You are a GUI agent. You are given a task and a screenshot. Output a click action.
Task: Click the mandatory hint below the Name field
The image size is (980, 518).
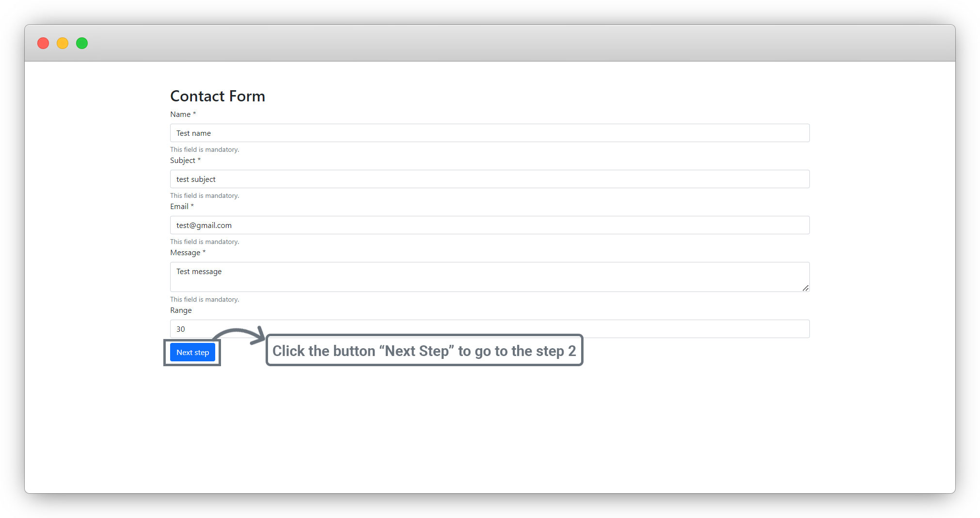pyautogui.click(x=205, y=150)
